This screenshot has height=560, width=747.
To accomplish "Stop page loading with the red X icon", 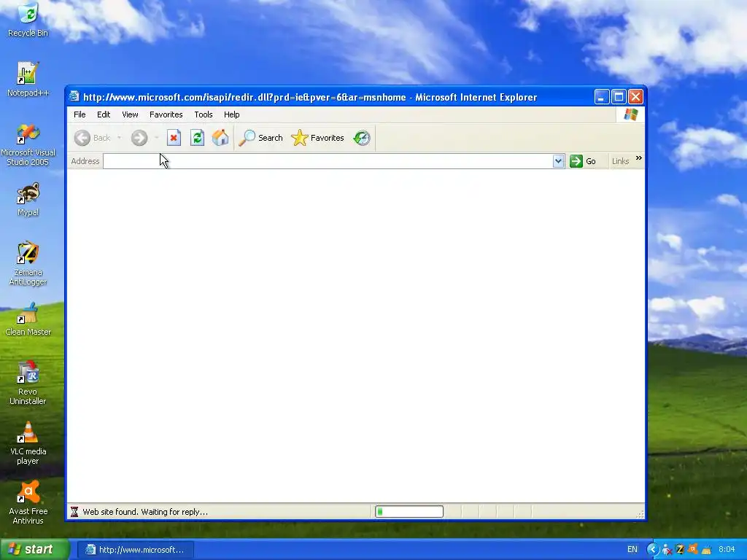I will pos(174,138).
